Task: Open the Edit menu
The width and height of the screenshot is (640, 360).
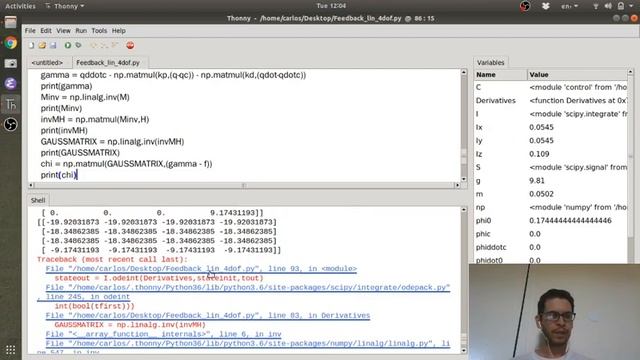Action: [x=46, y=31]
